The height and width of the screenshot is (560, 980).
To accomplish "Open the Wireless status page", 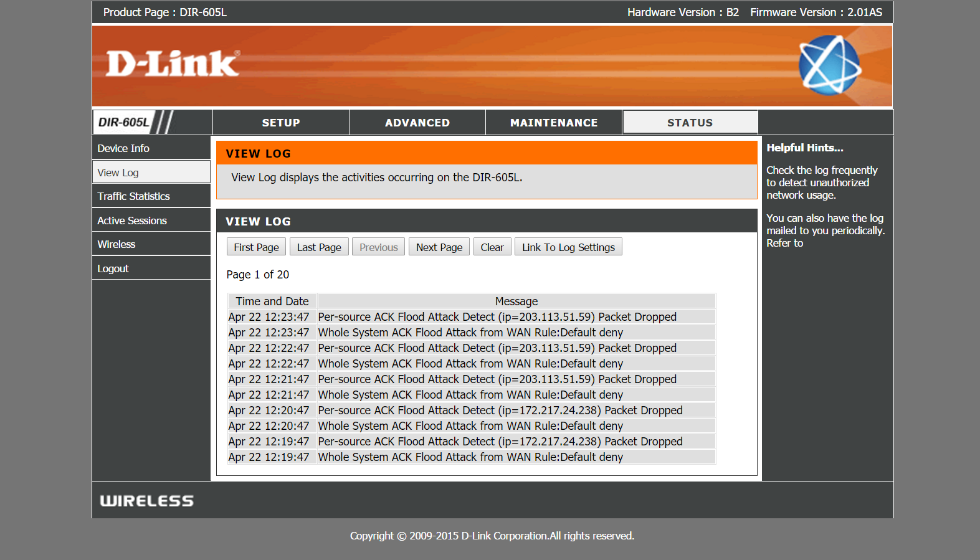I will (151, 244).
